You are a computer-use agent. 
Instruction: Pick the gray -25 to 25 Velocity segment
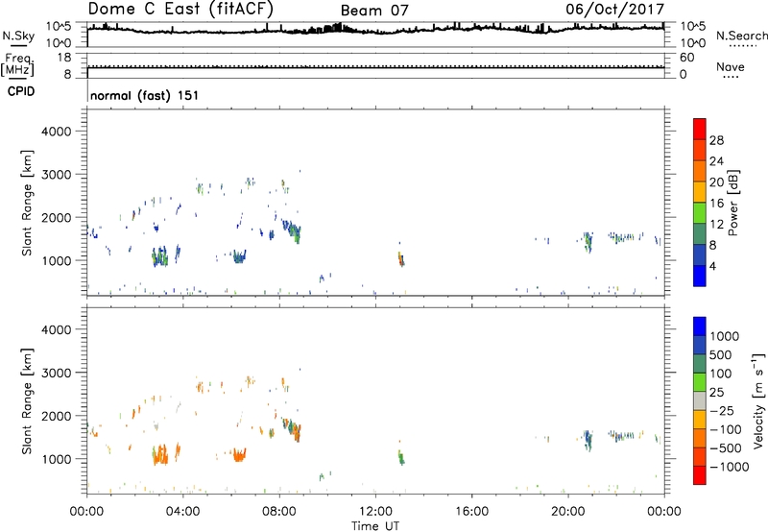click(700, 400)
